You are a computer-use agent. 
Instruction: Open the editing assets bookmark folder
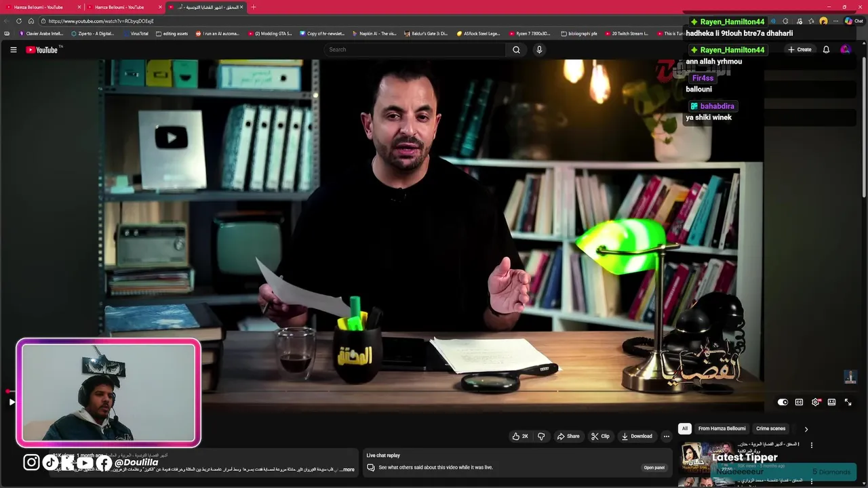click(x=172, y=33)
